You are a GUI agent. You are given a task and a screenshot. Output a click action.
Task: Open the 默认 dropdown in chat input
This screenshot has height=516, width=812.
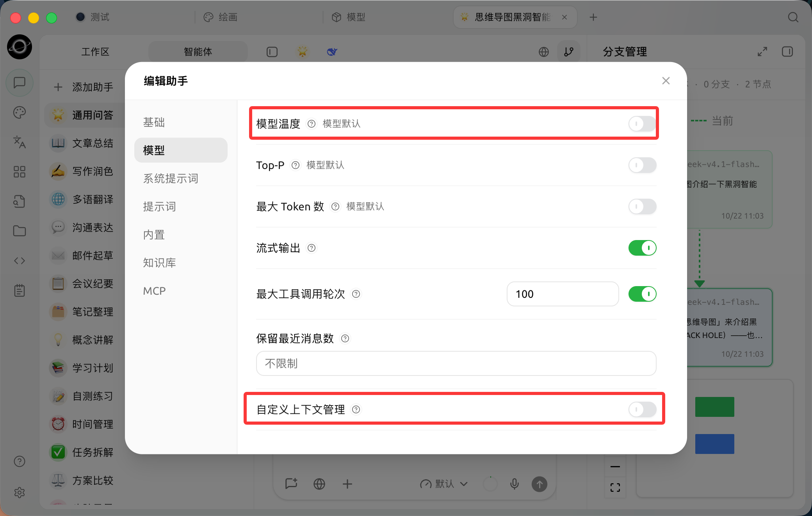click(x=444, y=484)
